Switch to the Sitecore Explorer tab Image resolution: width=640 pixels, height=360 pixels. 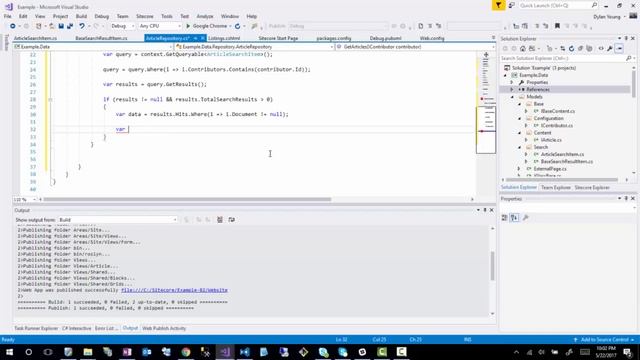[592, 187]
